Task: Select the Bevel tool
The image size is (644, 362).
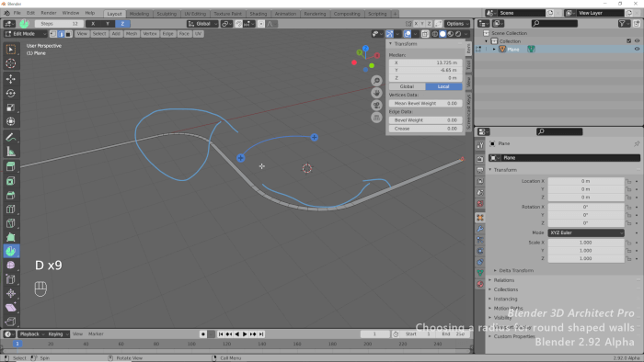Action: [11, 195]
